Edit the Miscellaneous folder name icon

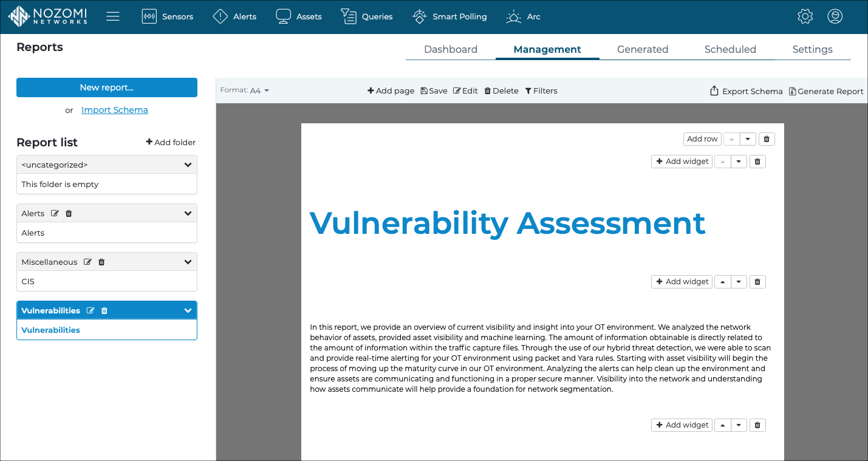(87, 262)
